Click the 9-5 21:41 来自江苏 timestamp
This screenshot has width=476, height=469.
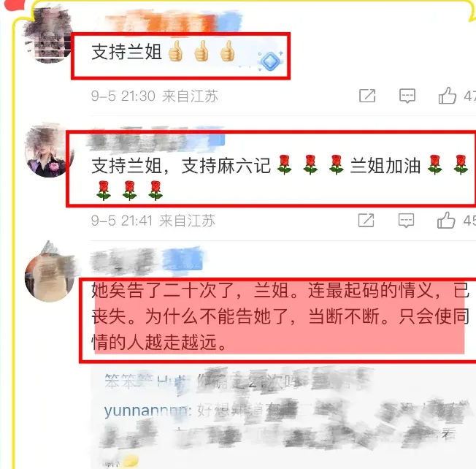(x=153, y=221)
